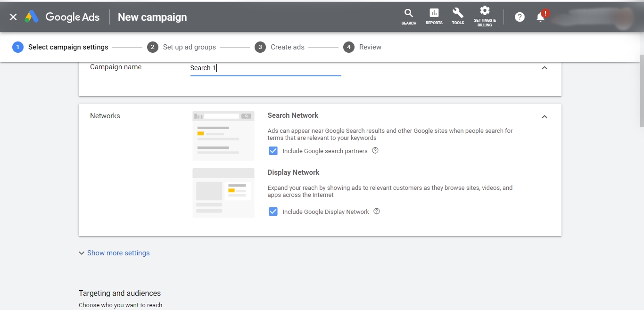Click the page vertical scrollbar
The width and height of the screenshot is (644, 310).
coord(642,90)
